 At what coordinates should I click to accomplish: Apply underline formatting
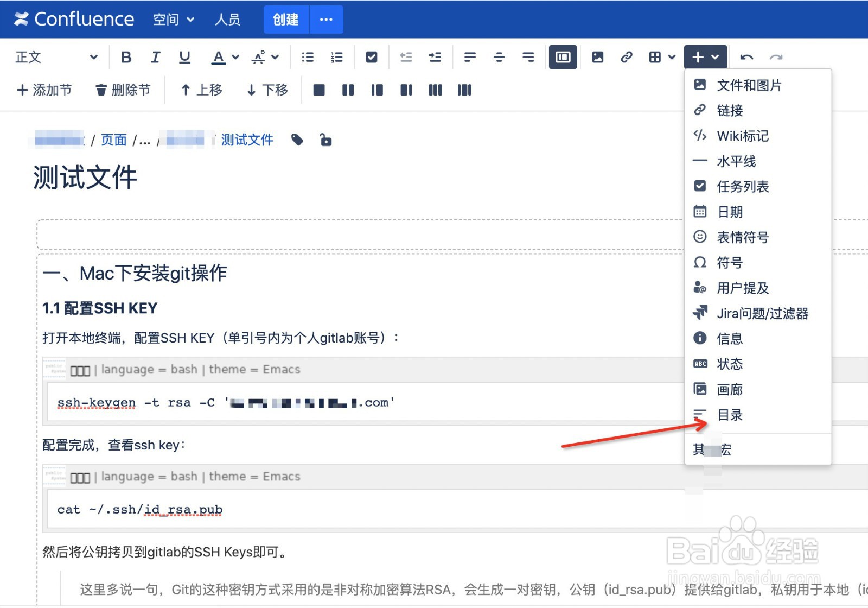[184, 56]
